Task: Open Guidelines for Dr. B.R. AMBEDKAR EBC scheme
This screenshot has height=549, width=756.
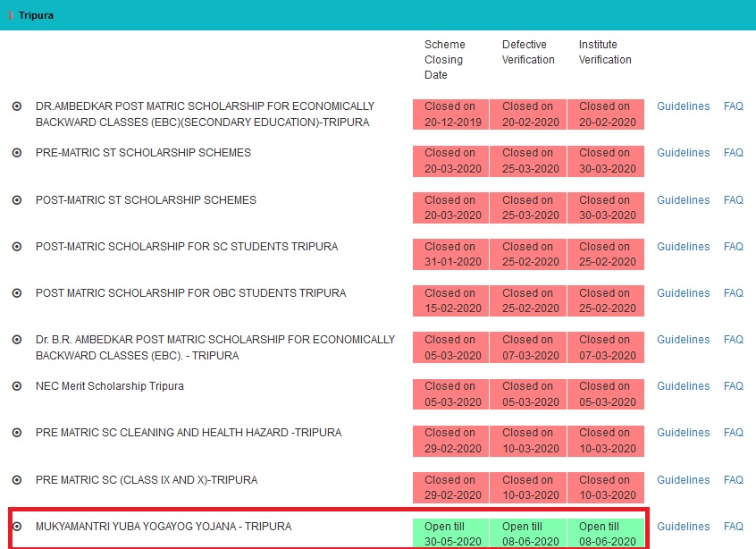Action: click(x=684, y=340)
